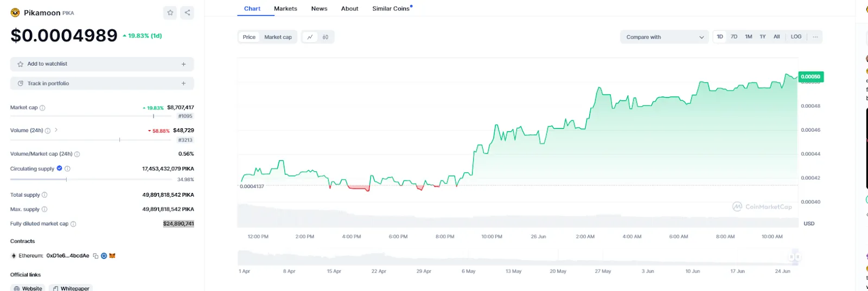Open chart more options ellipsis menu
The width and height of the screenshot is (868, 291).
(815, 37)
